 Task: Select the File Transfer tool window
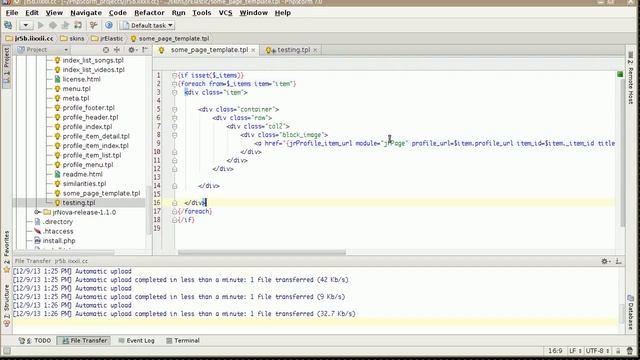click(x=84, y=340)
